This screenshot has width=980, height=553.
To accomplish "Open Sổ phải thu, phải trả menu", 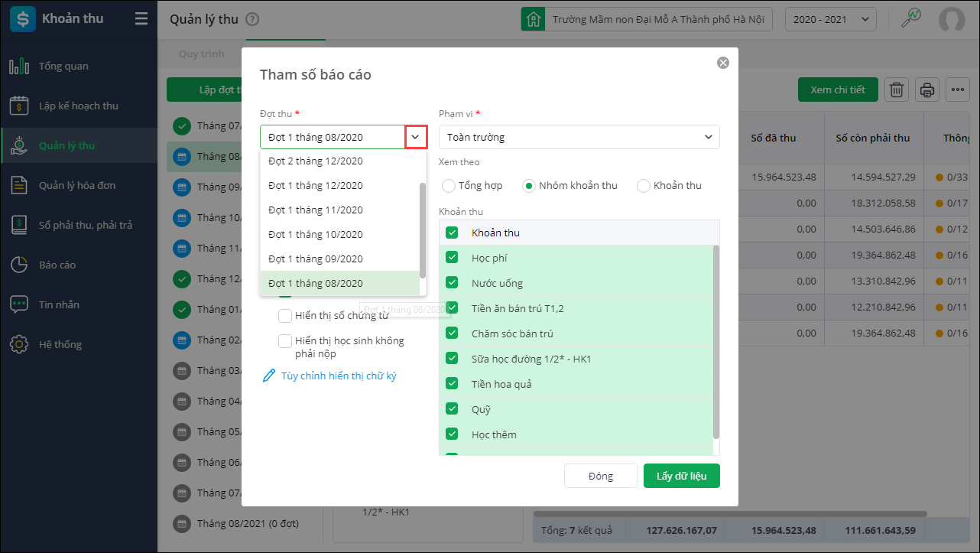I will point(79,225).
